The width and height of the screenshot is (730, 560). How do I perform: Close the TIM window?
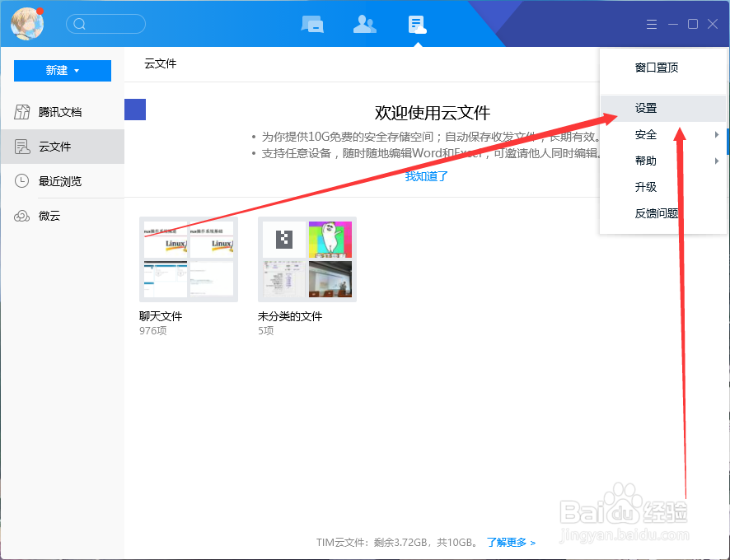713,24
